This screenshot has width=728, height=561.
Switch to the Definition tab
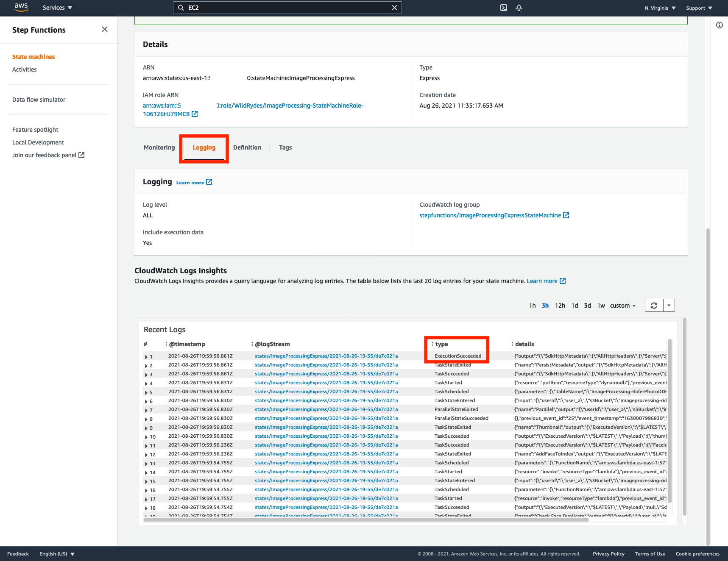(x=247, y=147)
